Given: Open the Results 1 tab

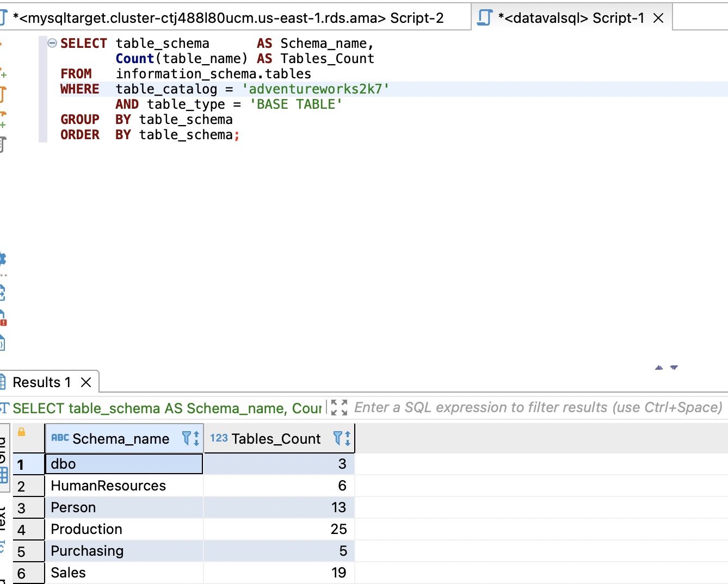Looking at the screenshot, I should coord(41,382).
